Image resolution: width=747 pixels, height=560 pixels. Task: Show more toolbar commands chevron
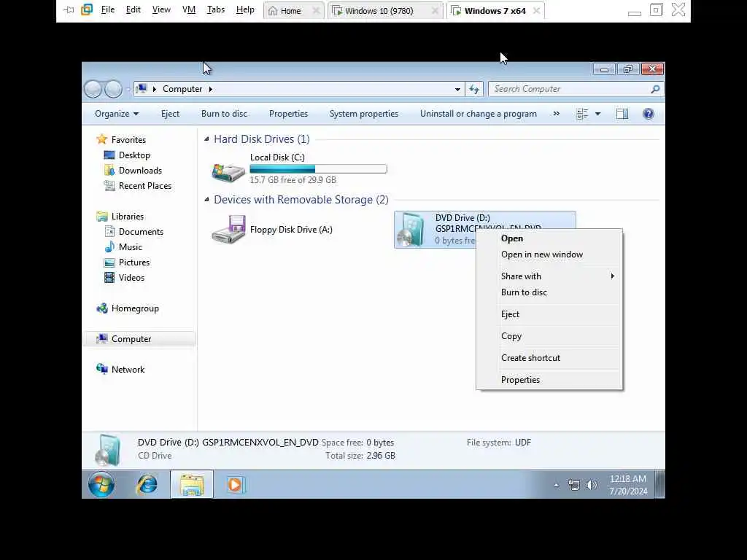[x=557, y=113]
